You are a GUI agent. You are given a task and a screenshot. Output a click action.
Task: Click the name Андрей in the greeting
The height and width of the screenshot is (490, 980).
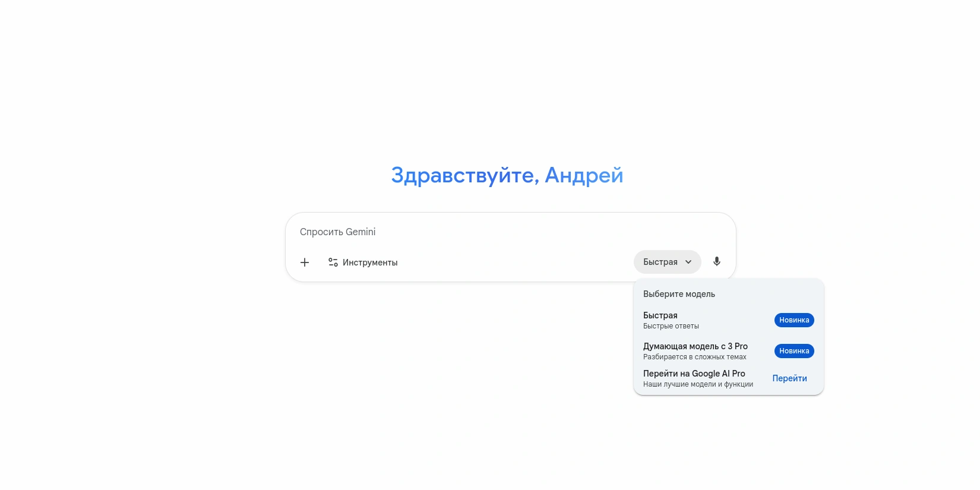583,175
